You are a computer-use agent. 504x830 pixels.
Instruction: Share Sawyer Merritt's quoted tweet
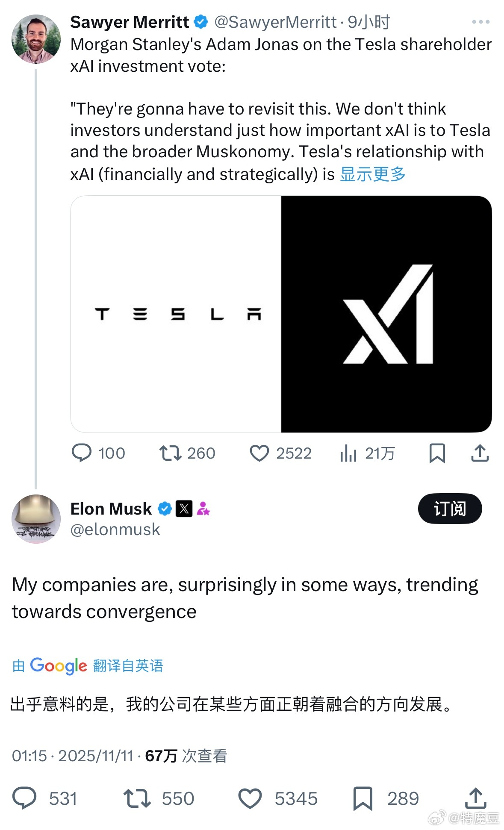coord(480,453)
